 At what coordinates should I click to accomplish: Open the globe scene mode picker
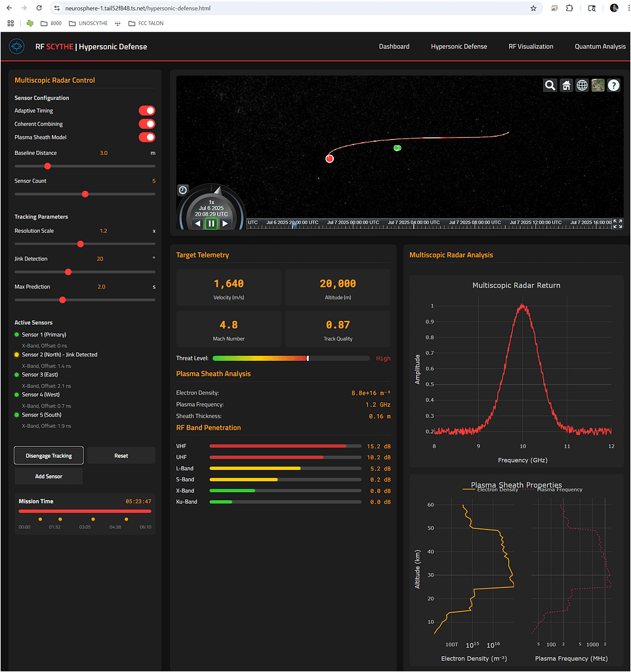[582, 85]
